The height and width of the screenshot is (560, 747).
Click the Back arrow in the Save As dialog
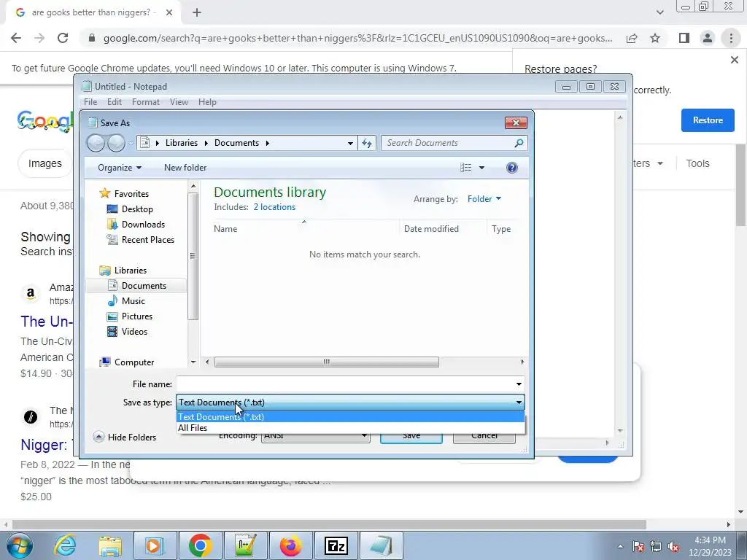coord(96,143)
